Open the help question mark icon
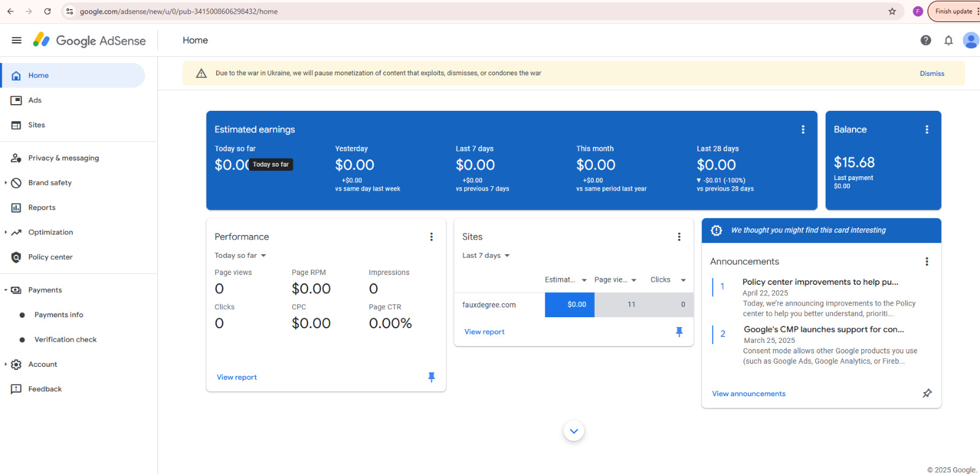980x474 pixels. click(x=925, y=40)
